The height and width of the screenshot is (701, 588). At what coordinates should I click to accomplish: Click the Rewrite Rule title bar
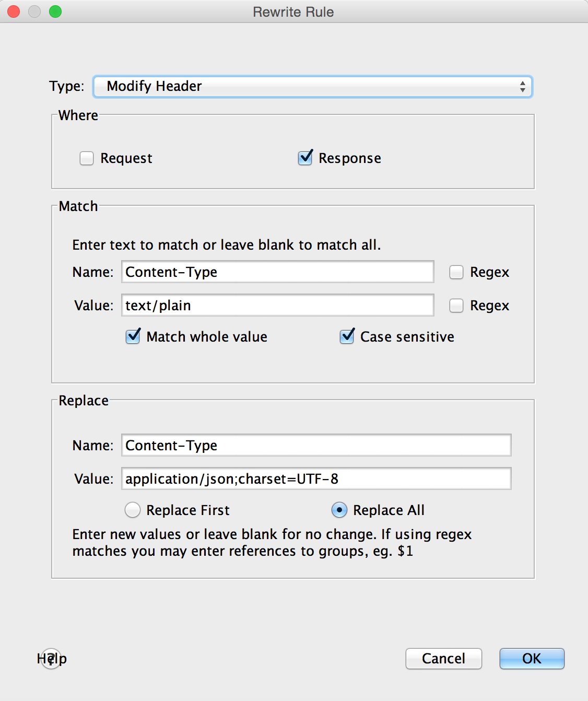[293, 11]
